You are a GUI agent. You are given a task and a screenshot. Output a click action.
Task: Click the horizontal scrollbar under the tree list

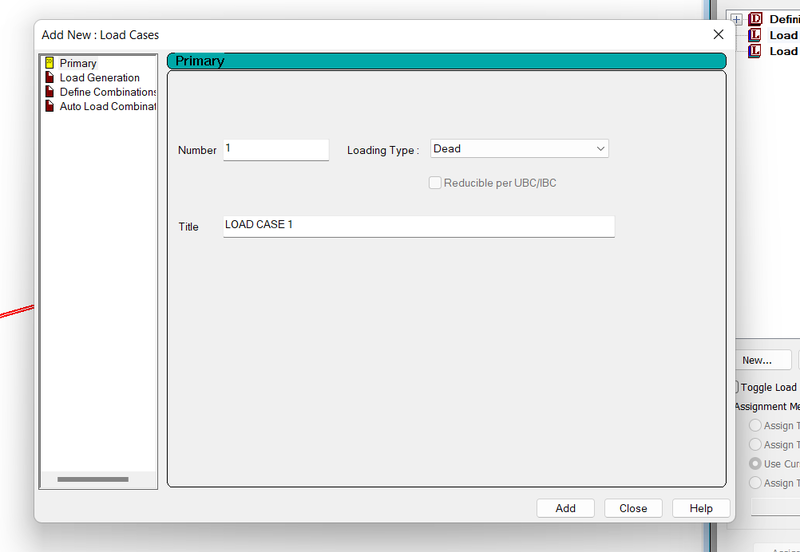pos(93,479)
